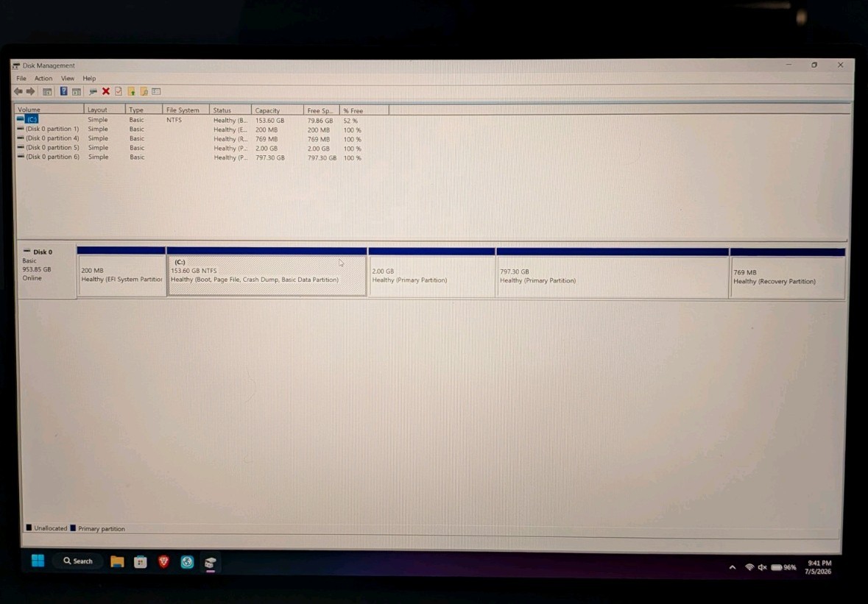Click the folder with green arrow icon

131,91
